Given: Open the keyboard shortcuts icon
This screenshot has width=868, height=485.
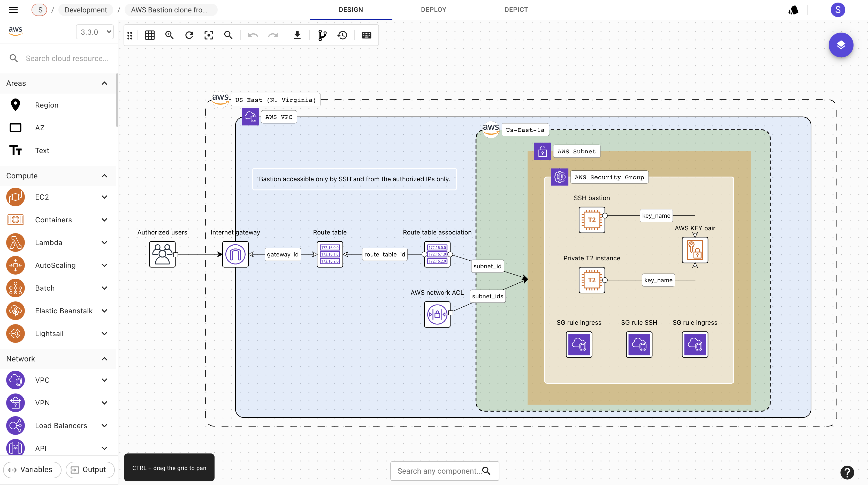Looking at the screenshot, I should pyautogui.click(x=366, y=35).
